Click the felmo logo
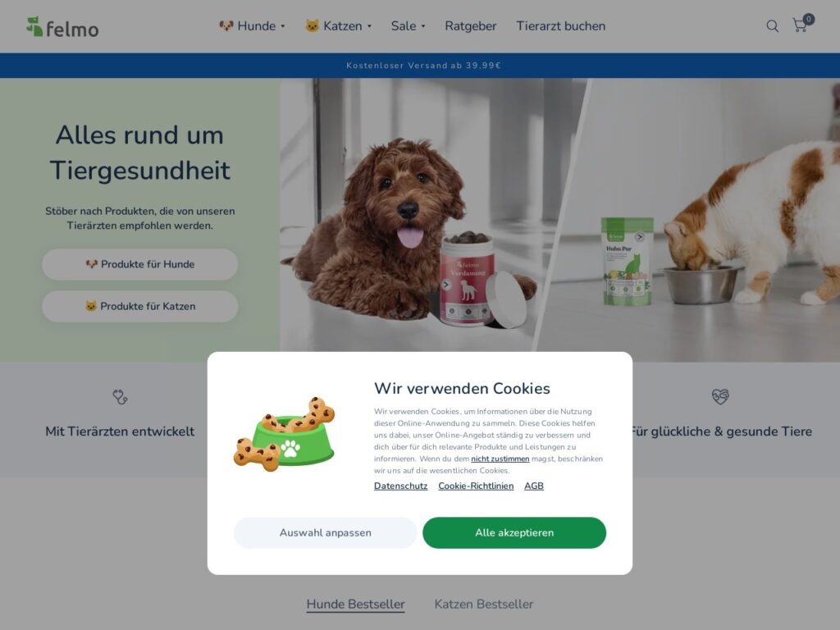The width and height of the screenshot is (840, 630). pyautogui.click(x=62, y=27)
